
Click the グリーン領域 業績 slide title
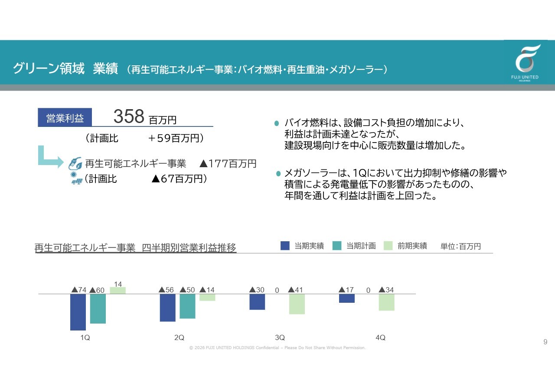click(x=65, y=68)
